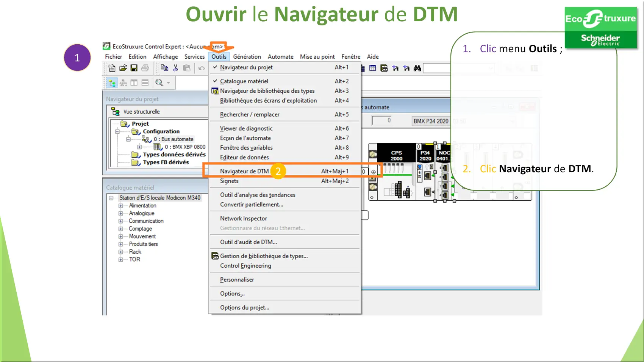The width and height of the screenshot is (644, 362).
Task: Toggle the Navigateur du projet checked item
Action: 284,67
